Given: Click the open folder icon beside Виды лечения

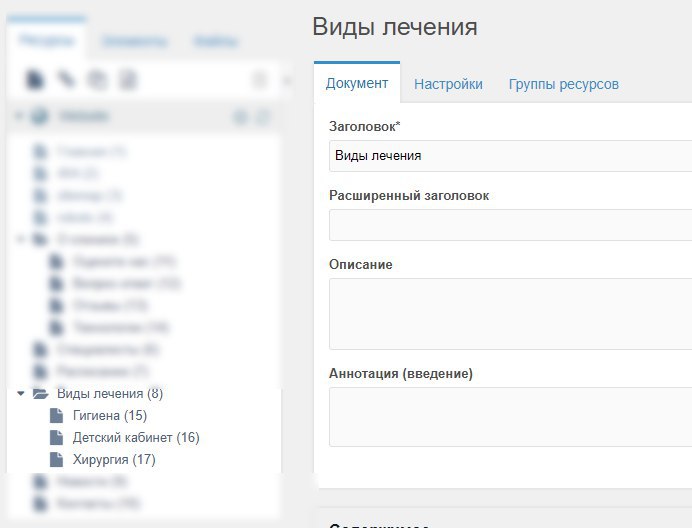Looking at the screenshot, I should [x=40, y=393].
